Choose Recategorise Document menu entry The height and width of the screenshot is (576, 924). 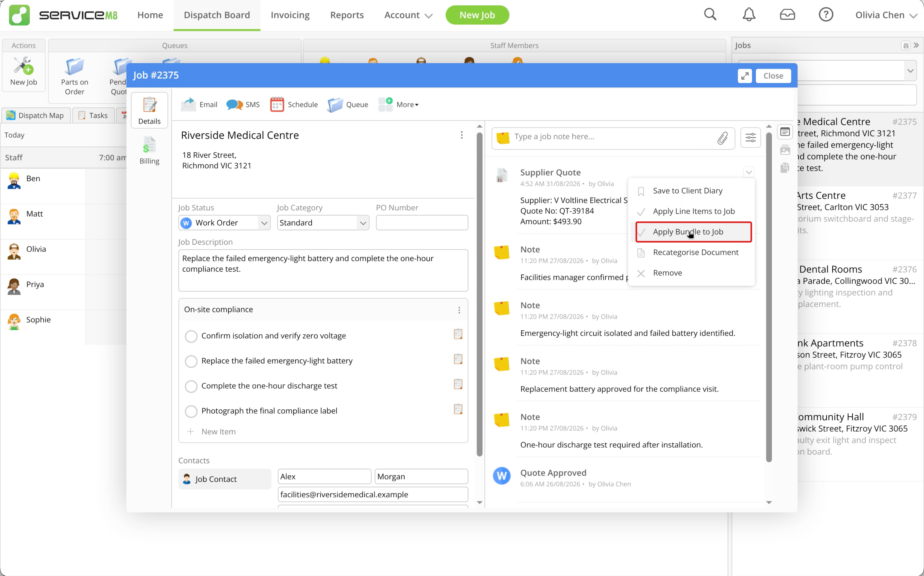click(695, 252)
